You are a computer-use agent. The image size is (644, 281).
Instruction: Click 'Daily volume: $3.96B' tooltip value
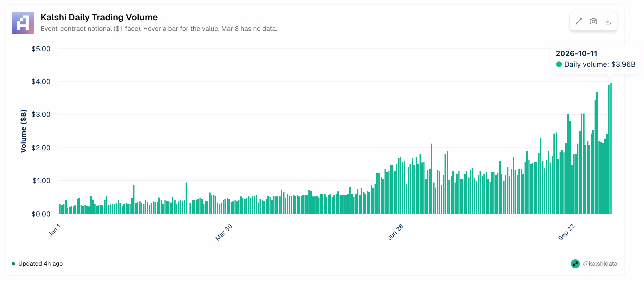(600, 65)
